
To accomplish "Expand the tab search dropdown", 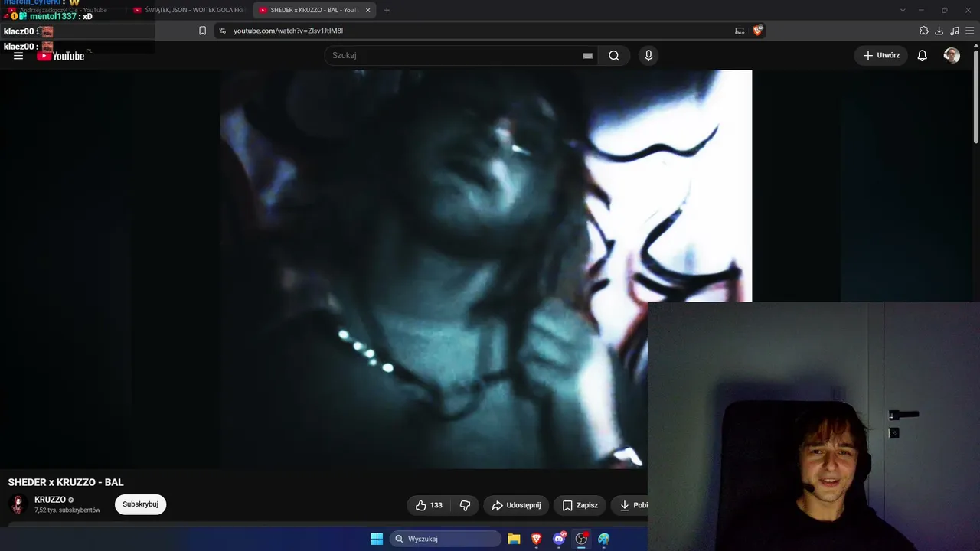I will click(x=903, y=10).
